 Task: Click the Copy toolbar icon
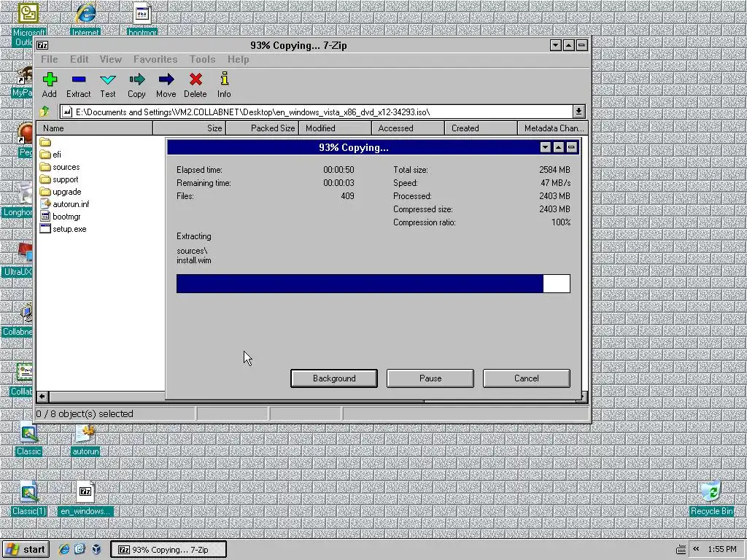[x=136, y=79]
